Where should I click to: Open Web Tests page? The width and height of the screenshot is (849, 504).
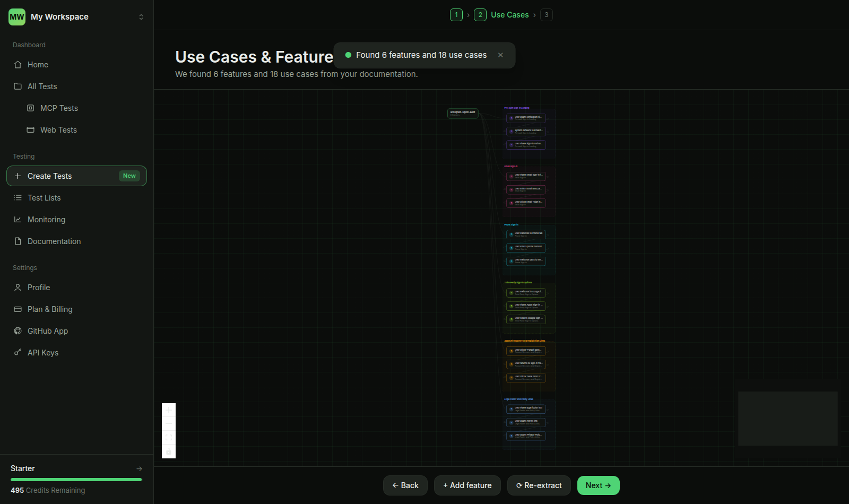[83, 130]
